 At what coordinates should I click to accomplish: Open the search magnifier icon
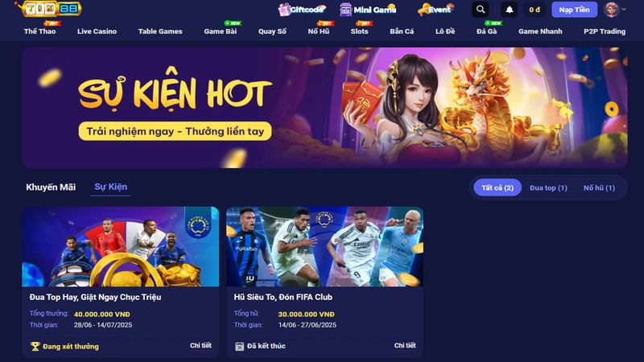point(480,9)
